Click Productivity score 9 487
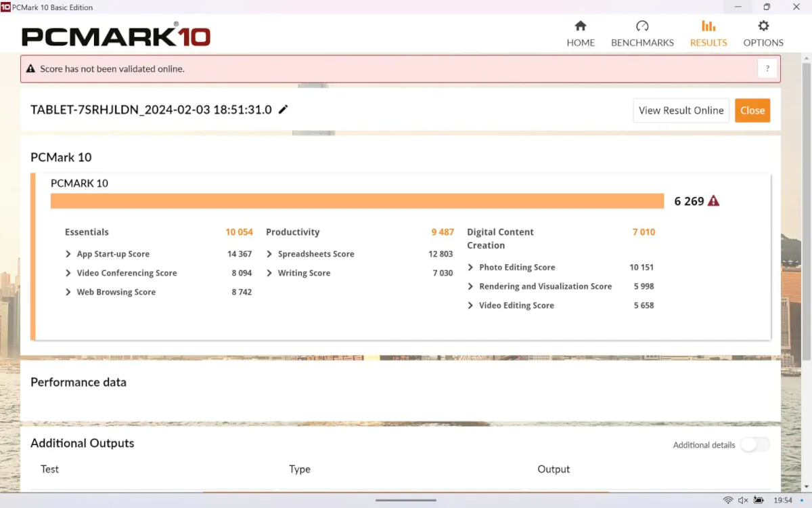The height and width of the screenshot is (508, 812). coord(443,232)
